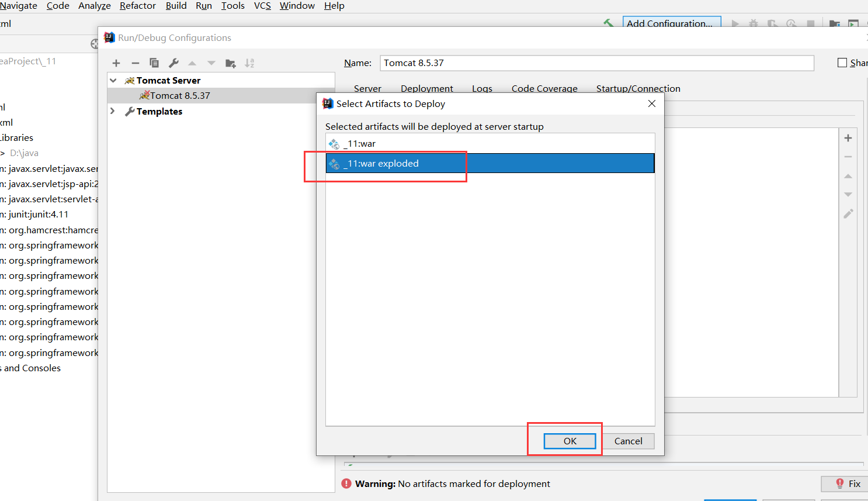868x501 pixels.
Task: Click the Tomcat 8.5.37 configuration icon
Action: coord(144,95)
